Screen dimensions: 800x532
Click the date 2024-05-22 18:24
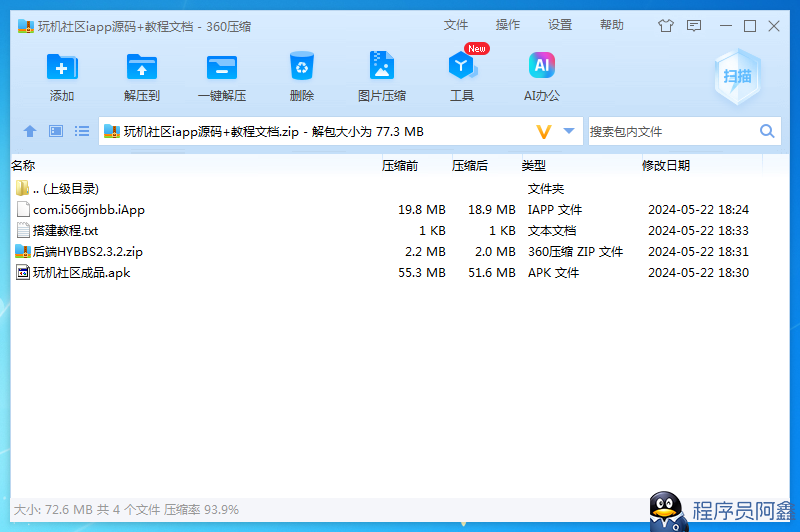[x=698, y=210]
